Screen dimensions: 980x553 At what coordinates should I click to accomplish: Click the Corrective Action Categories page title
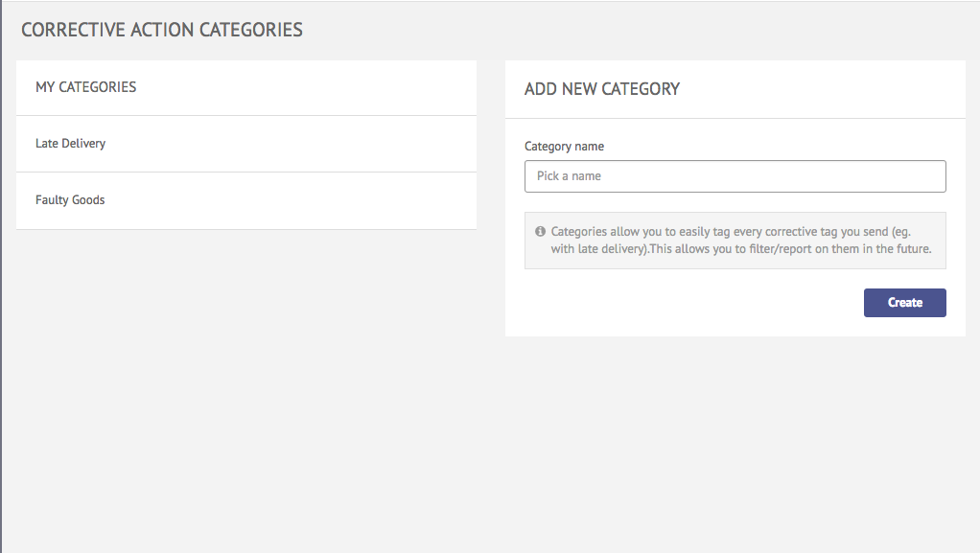162,30
